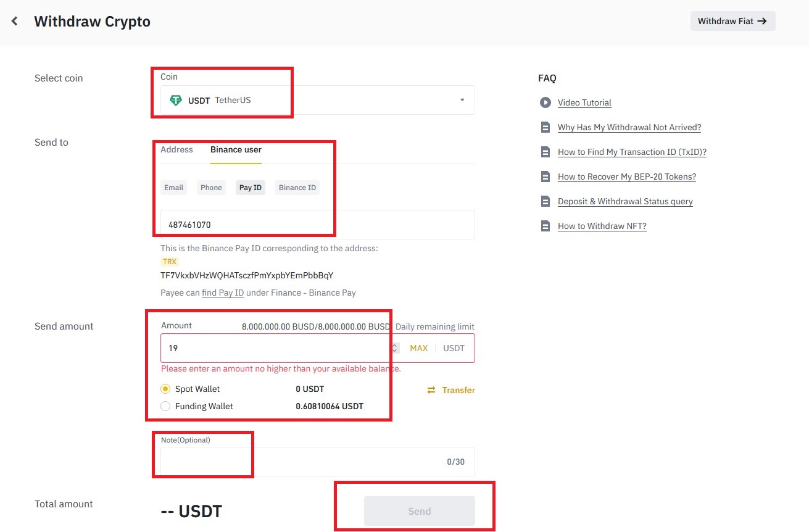Switch to the Address tab
Screen dimensions: 809x532
pos(176,149)
